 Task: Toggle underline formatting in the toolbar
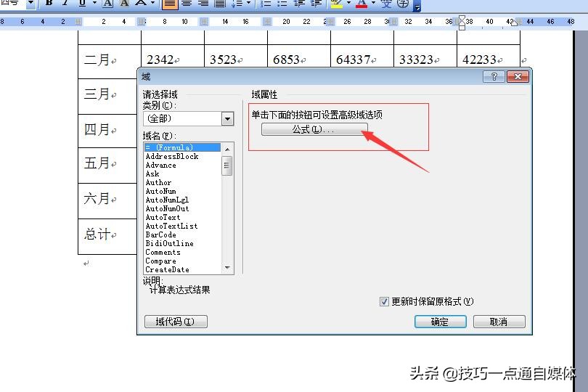coord(82,3)
